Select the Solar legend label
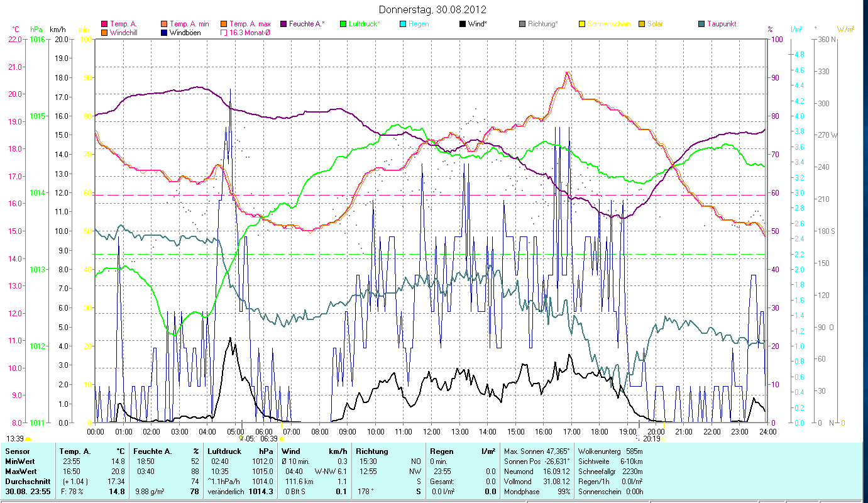This screenshot has height=503, width=868. (x=655, y=24)
